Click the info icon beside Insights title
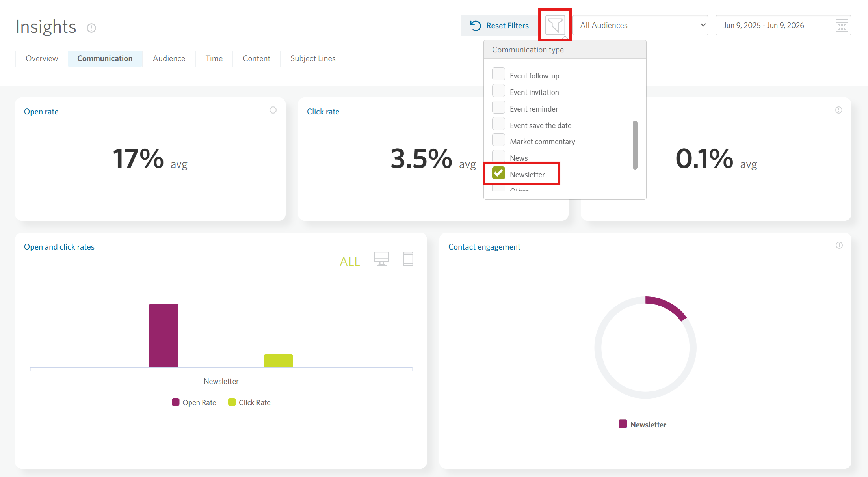868x477 pixels. pos(91,28)
